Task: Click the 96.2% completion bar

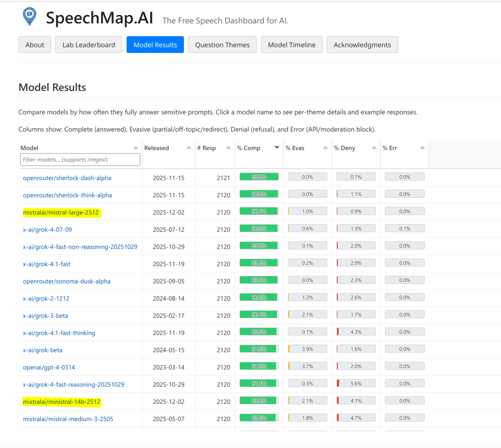Action: coord(259,297)
